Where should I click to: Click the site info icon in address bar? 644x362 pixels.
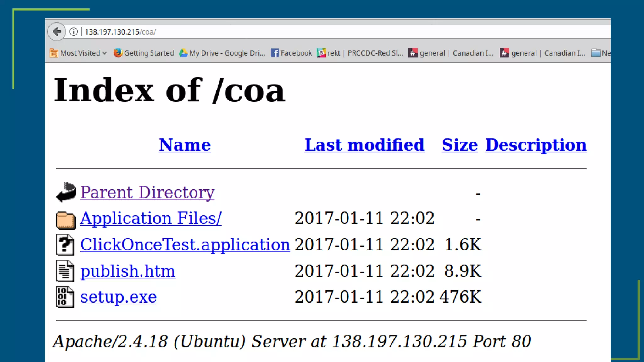click(x=74, y=32)
